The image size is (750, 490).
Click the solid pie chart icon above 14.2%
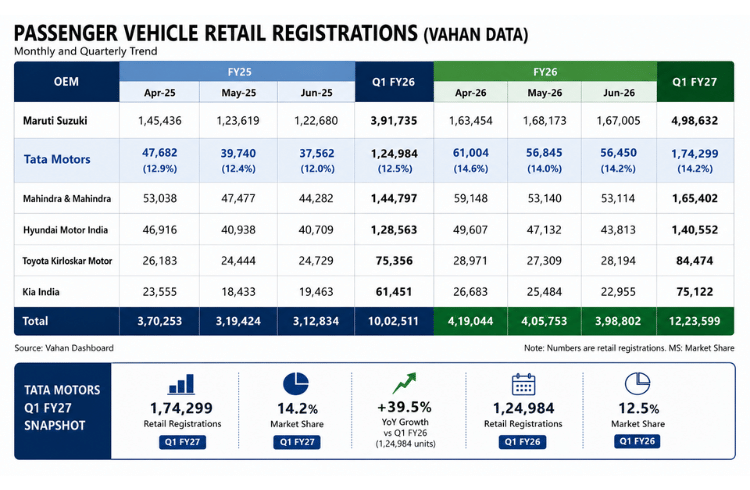point(296,383)
